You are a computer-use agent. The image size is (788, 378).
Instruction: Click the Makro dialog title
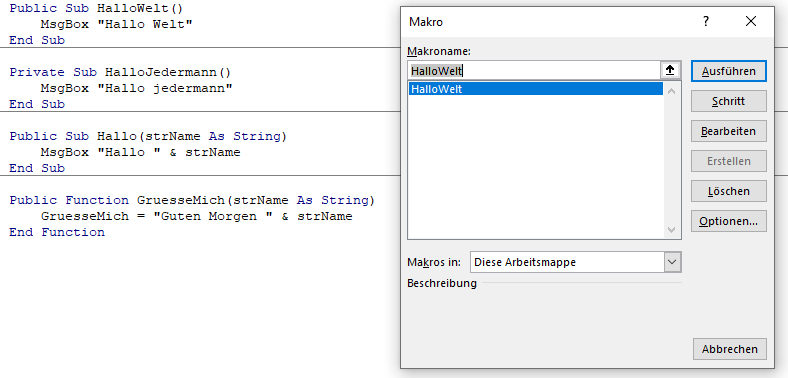pyautogui.click(x=426, y=22)
